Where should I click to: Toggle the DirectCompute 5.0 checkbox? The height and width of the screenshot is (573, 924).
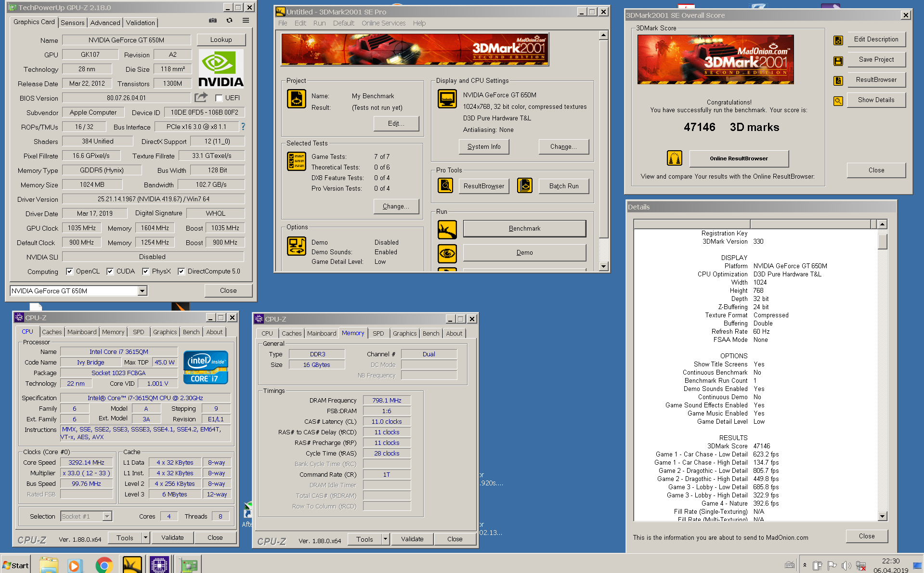point(181,272)
